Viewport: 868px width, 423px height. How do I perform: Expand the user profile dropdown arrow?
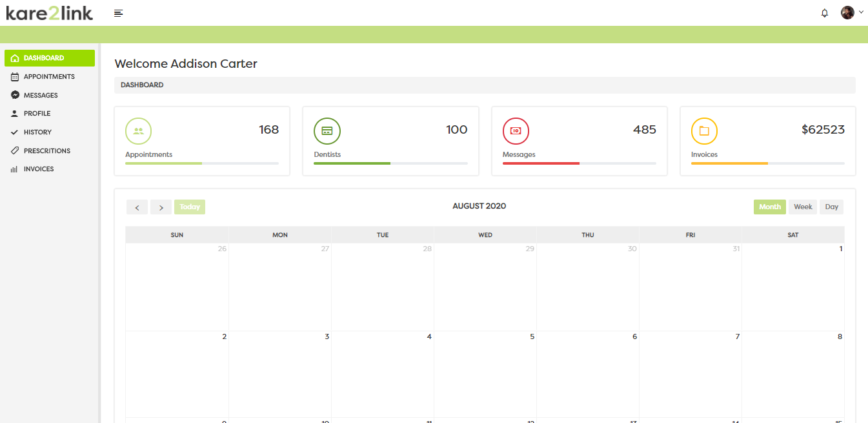pyautogui.click(x=861, y=12)
